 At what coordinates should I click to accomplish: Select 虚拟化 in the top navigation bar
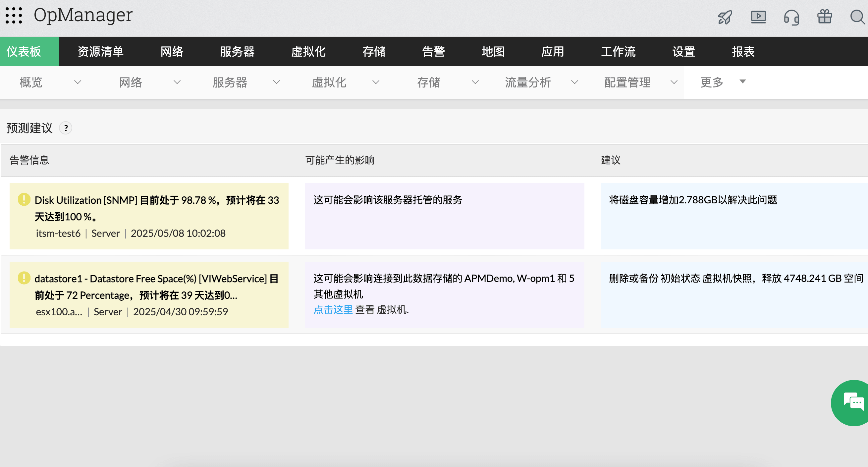(x=308, y=51)
